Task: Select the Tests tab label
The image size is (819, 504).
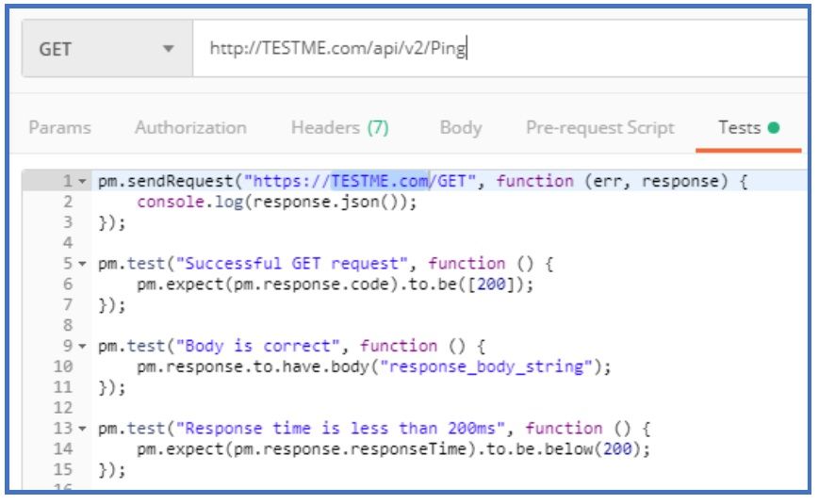Action: [739, 128]
